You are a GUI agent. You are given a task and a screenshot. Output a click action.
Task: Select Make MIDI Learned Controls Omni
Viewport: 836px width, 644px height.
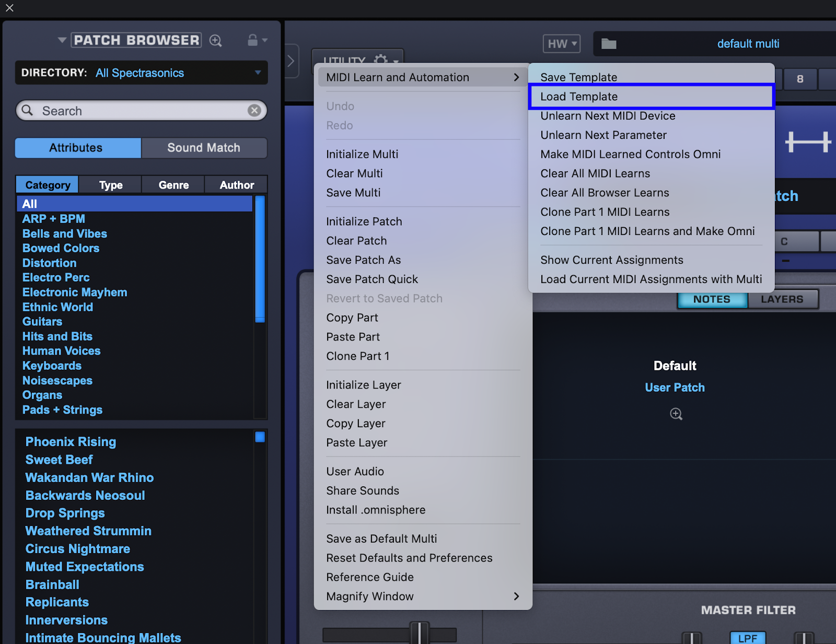tap(651, 154)
